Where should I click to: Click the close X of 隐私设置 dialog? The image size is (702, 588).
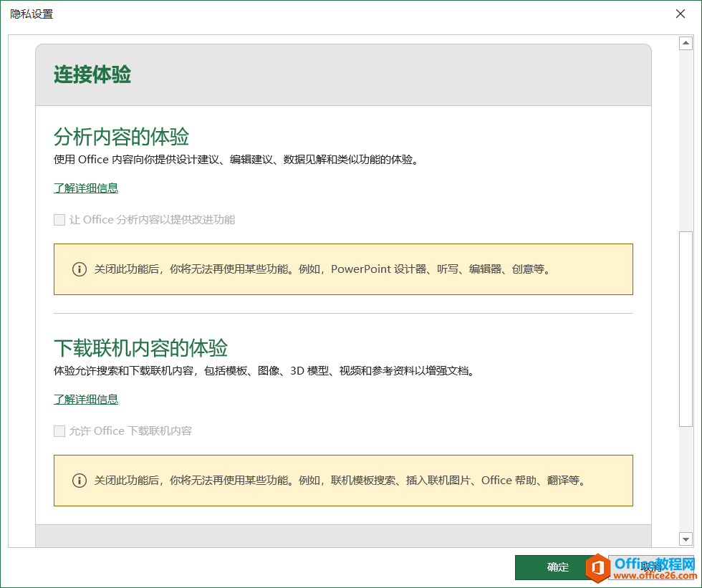tap(680, 14)
